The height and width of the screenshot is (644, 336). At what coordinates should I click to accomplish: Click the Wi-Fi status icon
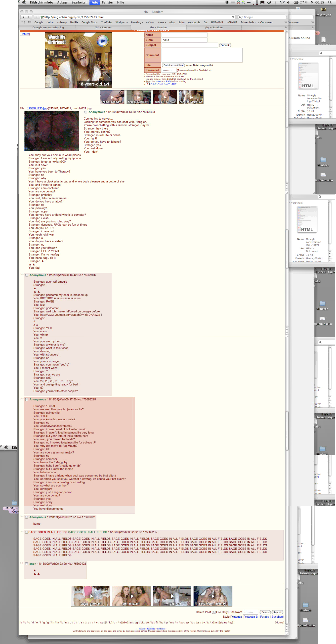click(282, 2)
